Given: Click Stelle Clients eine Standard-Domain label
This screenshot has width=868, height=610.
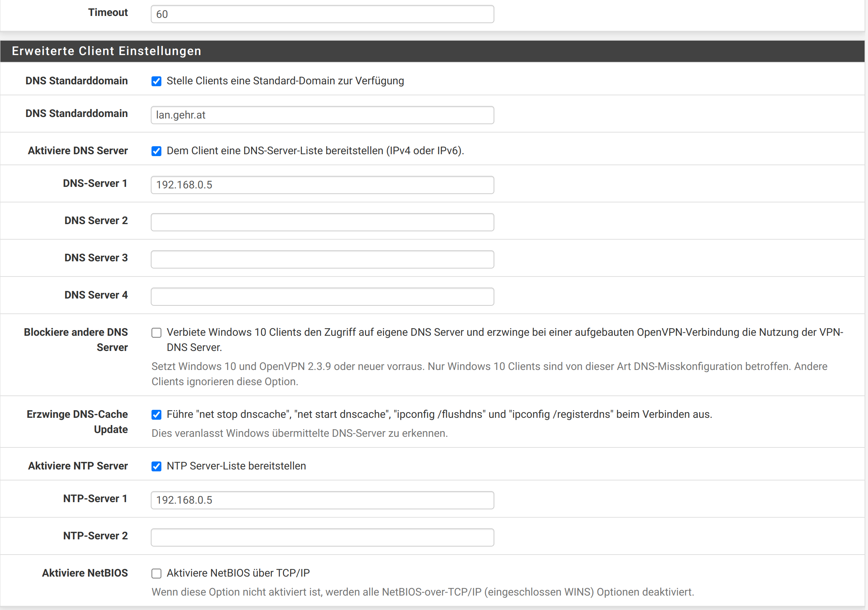Looking at the screenshot, I should click(285, 81).
